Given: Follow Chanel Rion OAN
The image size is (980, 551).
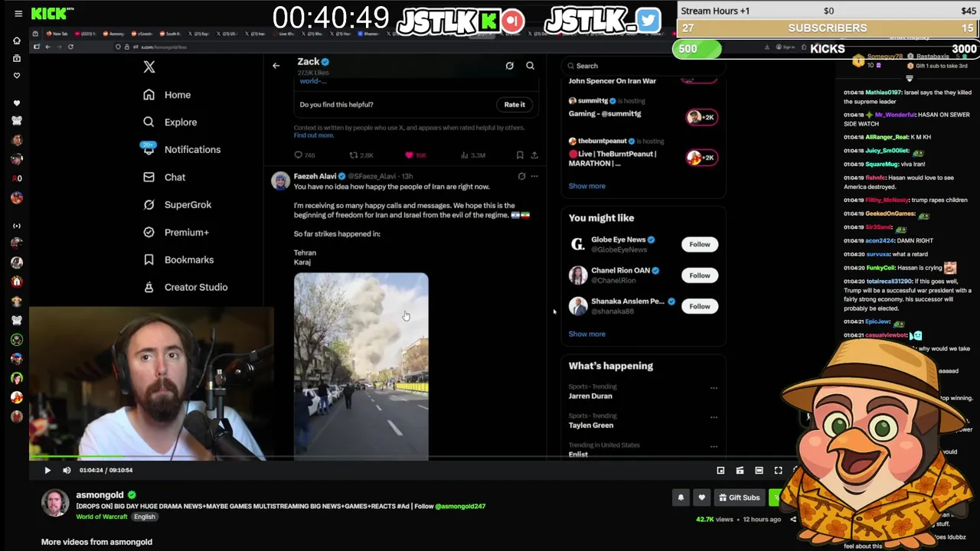Looking at the screenshot, I should [699, 275].
